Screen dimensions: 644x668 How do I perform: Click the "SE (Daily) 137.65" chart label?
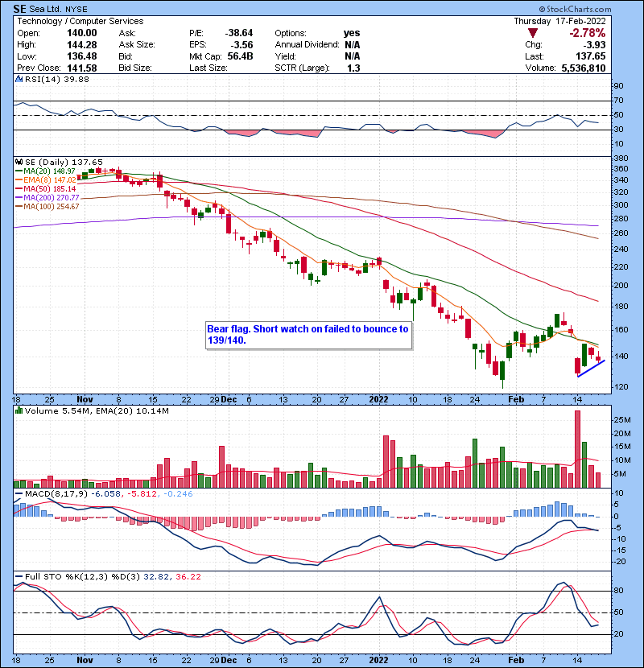[64, 162]
